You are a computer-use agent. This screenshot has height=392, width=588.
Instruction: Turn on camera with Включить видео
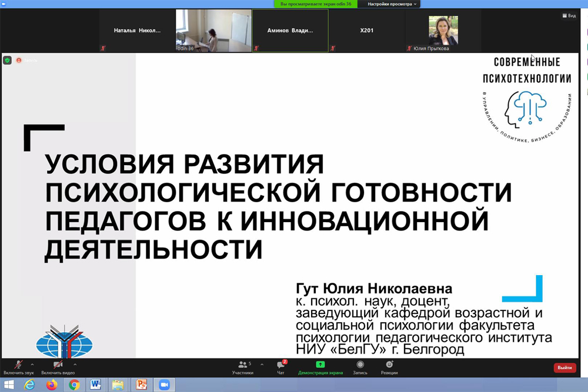point(58,367)
